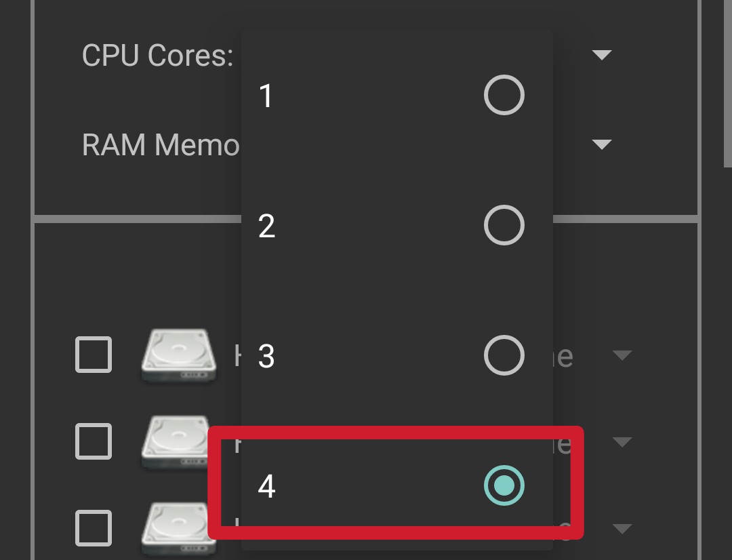Select the 2 cores radio option

click(504, 225)
